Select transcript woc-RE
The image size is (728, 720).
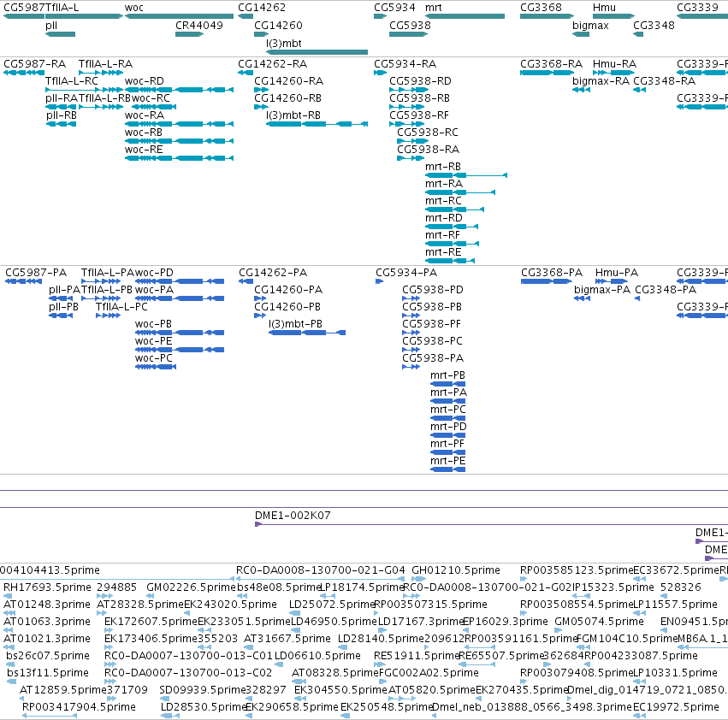click(179, 158)
